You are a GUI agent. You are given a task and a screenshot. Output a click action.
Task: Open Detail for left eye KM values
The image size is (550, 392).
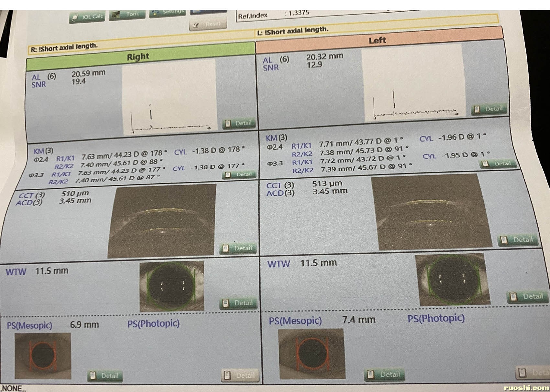498,164
